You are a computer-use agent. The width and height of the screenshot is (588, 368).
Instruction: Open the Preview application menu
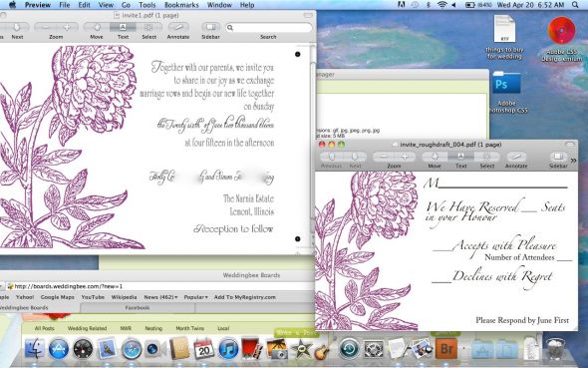(x=38, y=5)
